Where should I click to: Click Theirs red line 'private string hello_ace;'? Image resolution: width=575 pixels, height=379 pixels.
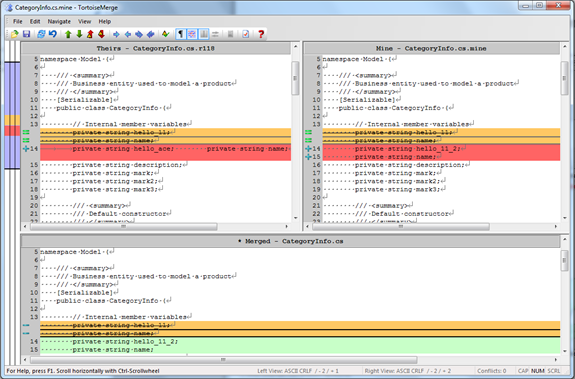point(123,148)
